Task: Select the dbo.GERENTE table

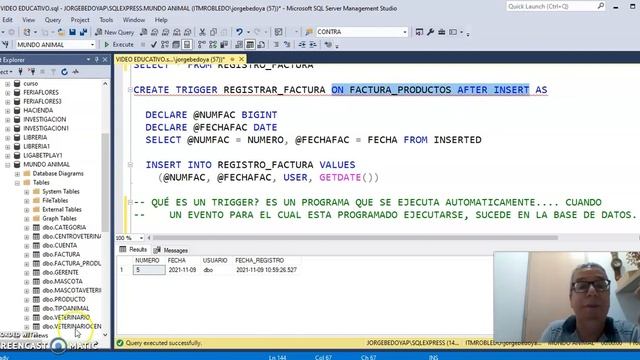Action: tap(60, 273)
